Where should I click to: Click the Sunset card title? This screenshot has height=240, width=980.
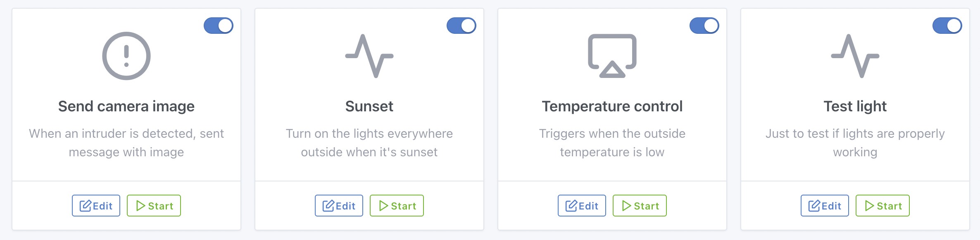point(369,106)
